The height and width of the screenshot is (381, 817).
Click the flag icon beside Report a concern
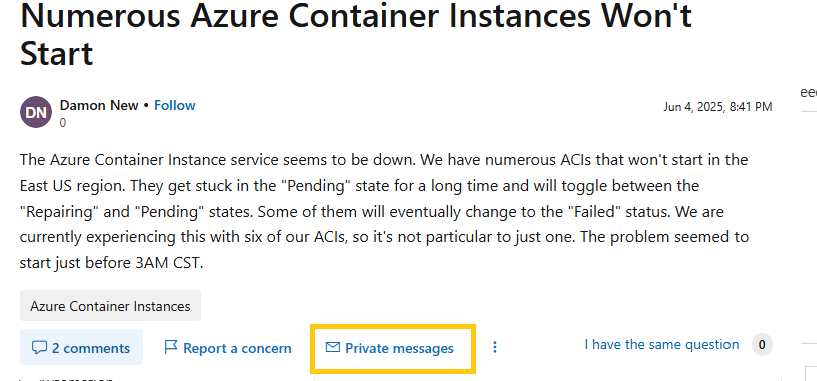(x=170, y=347)
